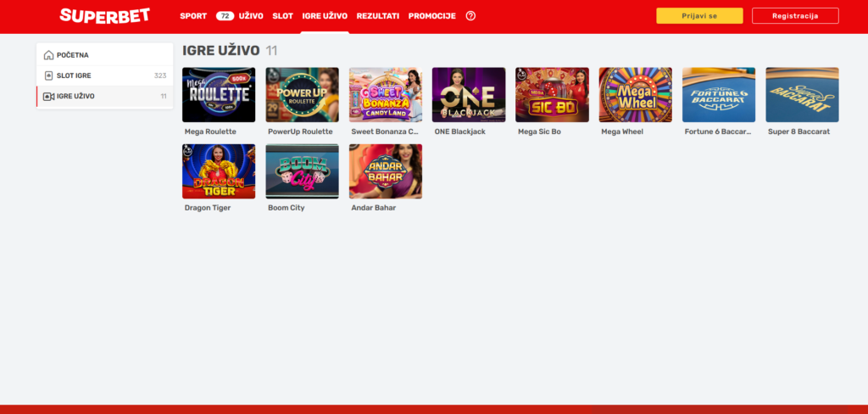Select Igre Uživo in the sidebar

(x=104, y=97)
